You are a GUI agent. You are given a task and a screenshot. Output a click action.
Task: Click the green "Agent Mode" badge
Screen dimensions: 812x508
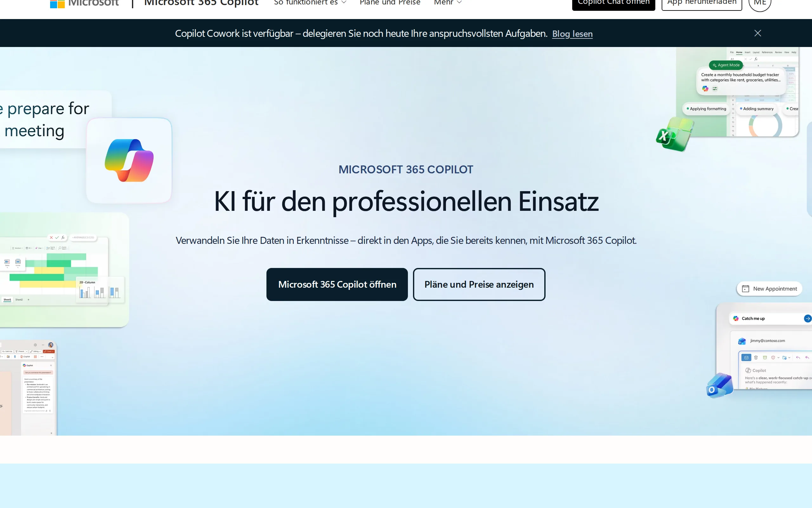(x=726, y=65)
